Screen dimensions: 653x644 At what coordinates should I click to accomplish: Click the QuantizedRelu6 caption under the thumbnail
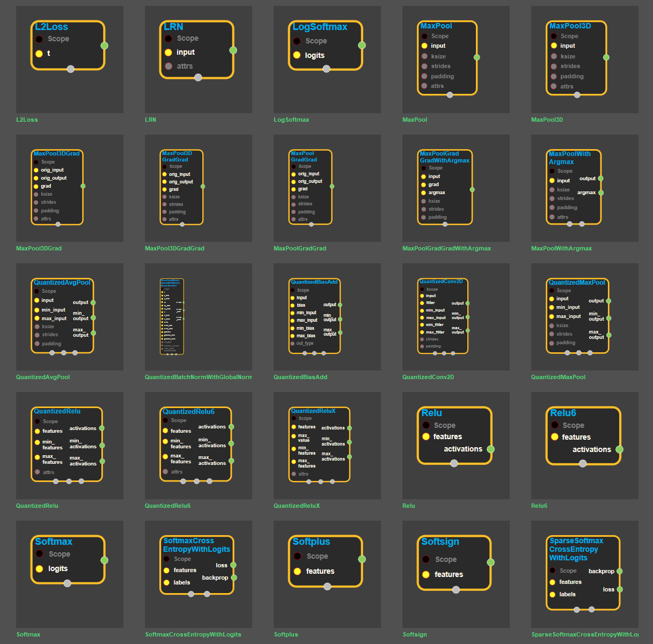(x=167, y=506)
